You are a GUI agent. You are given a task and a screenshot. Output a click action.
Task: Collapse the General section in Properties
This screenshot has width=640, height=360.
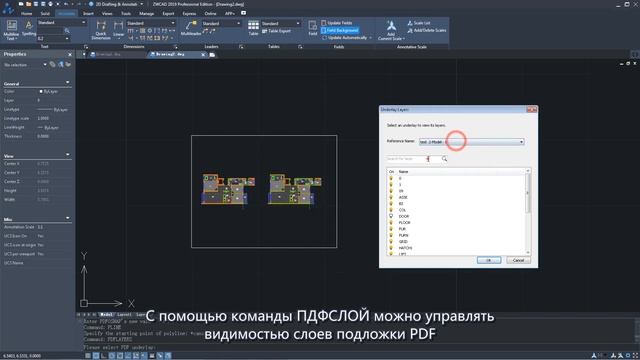67,83
